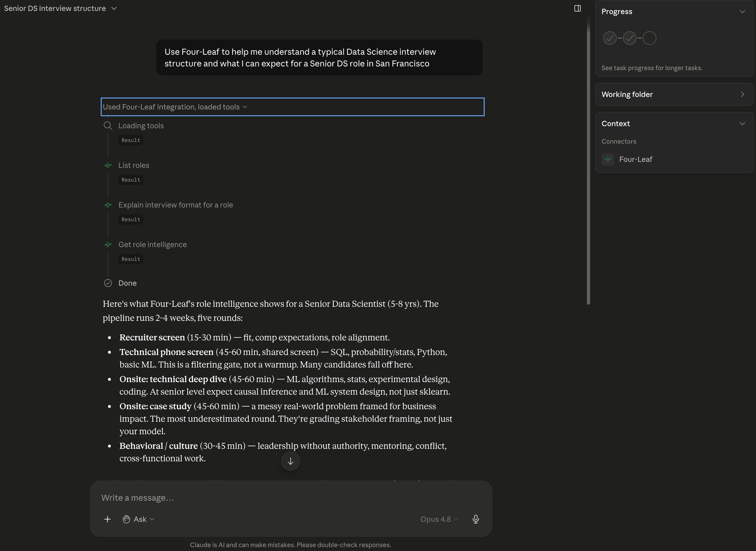The image size is (756, 551).
Task: Click the Explain interview format for a role label
Action: tap(176, 205)
